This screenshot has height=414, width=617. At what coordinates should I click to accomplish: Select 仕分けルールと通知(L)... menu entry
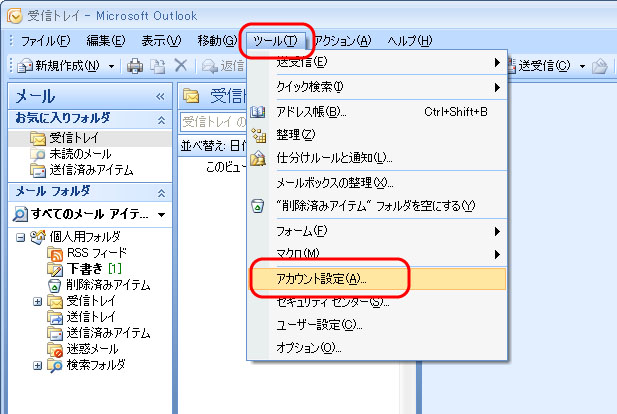click(x=377, y=158)
